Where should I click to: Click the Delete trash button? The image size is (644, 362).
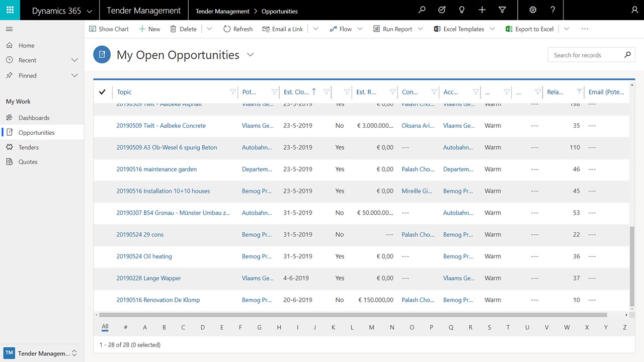(x=183, y=29)
